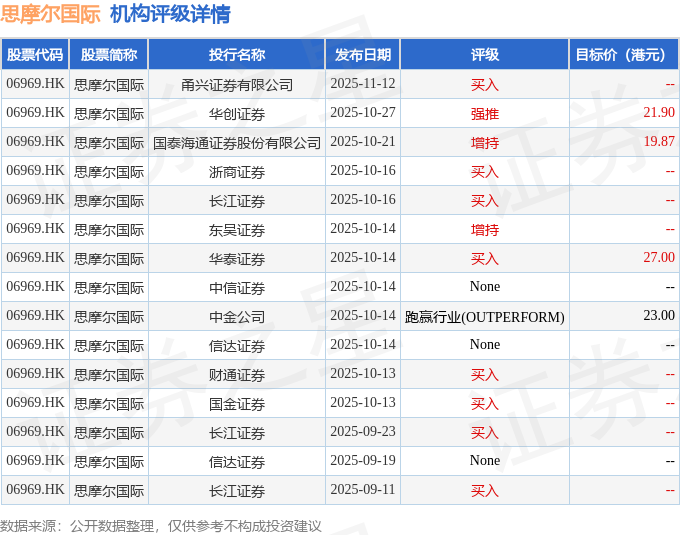Click the 股票简称 column header

pyautogui.click(x=109, y=55)
